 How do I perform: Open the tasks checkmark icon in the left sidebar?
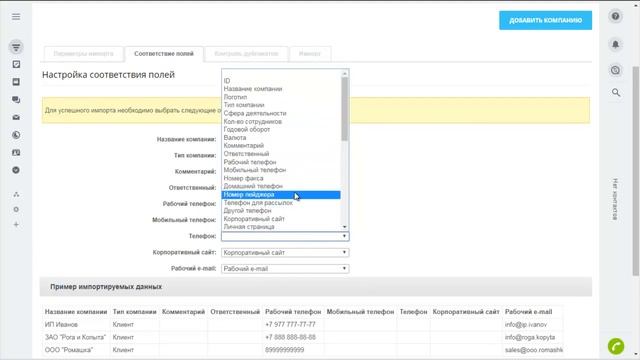(16, 64)
